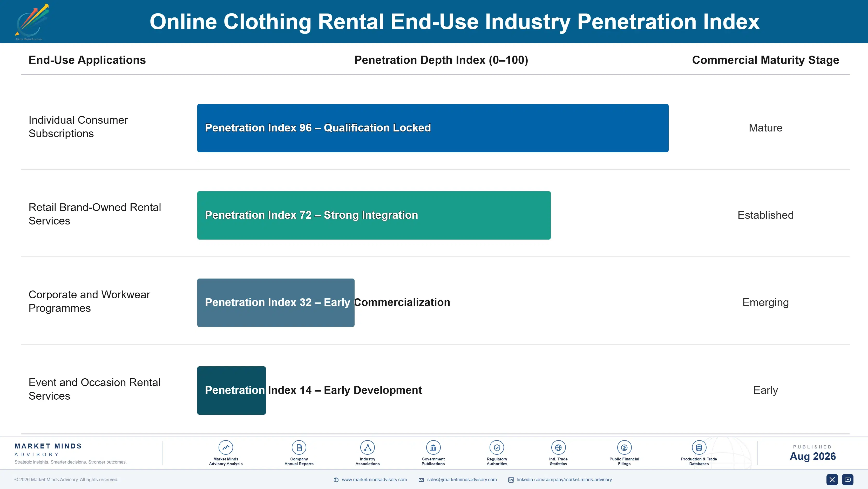868x489 pixels.
Task: Click 'Individual Consumer Subscriptions' row label
Action: (78, 127)
